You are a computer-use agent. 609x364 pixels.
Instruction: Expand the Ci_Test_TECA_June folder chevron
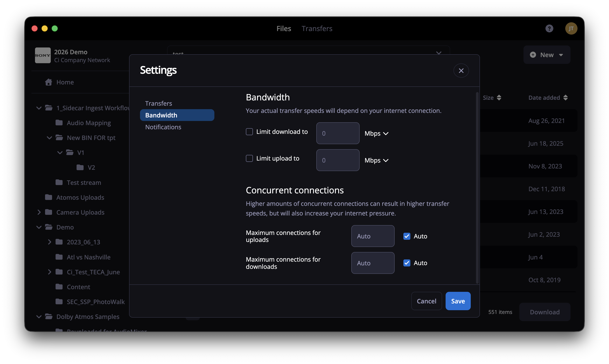click(49, 272)
